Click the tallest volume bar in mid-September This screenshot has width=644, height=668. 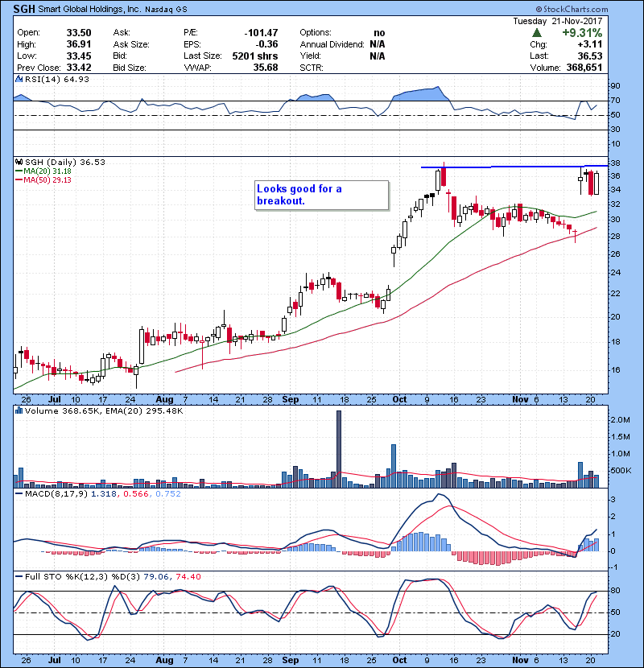coord(339,449)
